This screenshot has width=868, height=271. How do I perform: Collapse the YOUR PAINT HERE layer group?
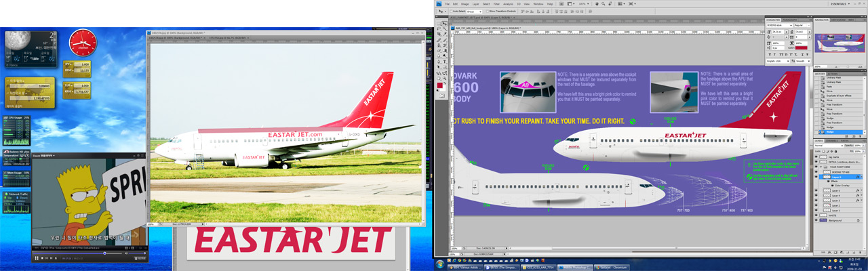822,167
